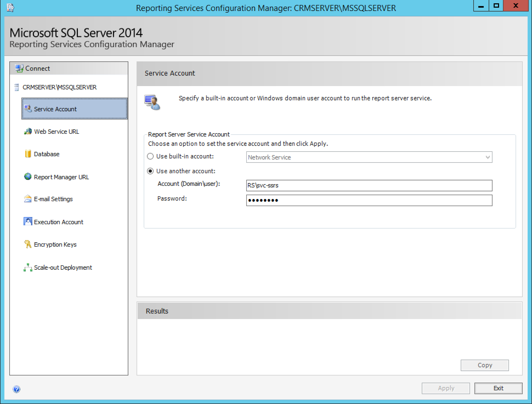Click the Results panel header
This screenshot has width=532, height=404.
330,311
